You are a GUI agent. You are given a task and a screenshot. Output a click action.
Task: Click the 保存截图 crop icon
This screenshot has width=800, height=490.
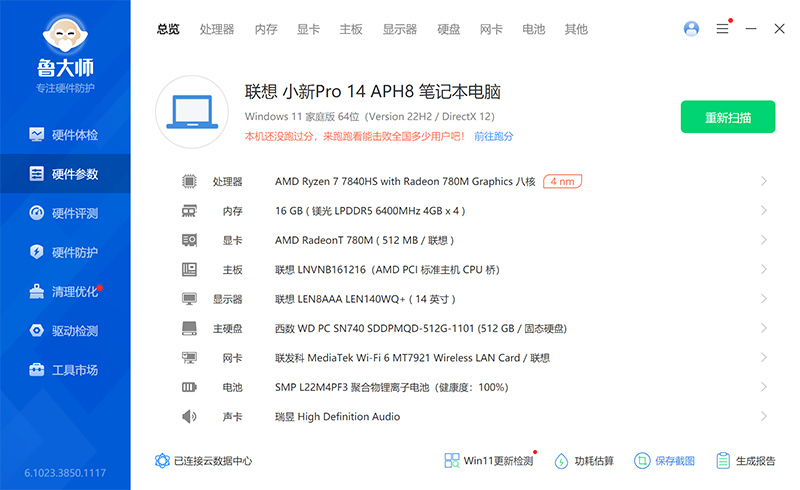coord(642,461)
